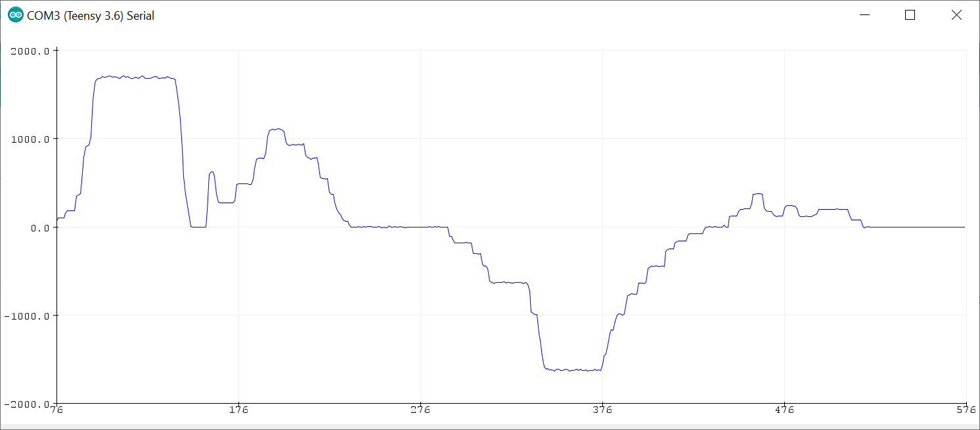Click the second peak just above 1000.0
This screenshot has height=430, width=980.
pos(276,130)
